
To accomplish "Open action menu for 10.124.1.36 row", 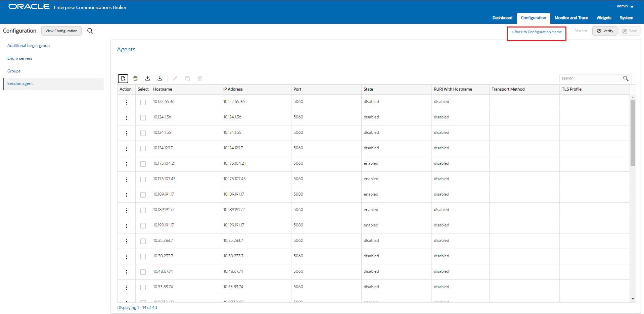I will pyautogui.click(x=127, y=118).
